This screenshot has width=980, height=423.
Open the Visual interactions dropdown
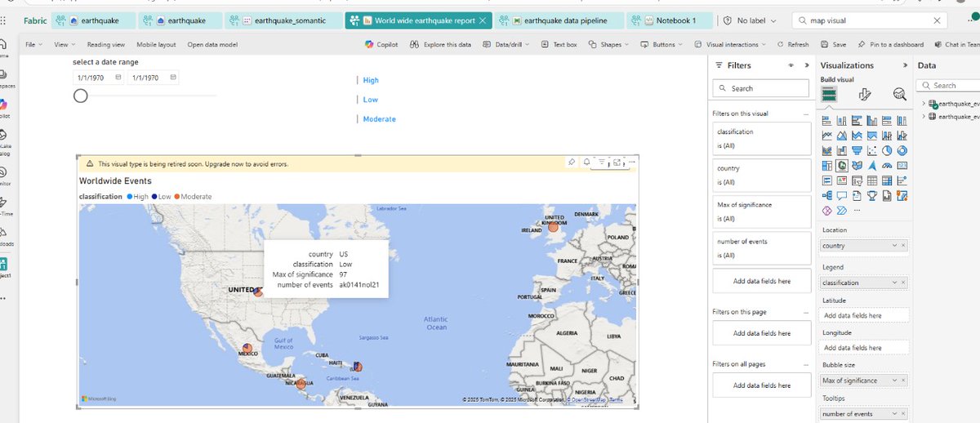[729, 45]
